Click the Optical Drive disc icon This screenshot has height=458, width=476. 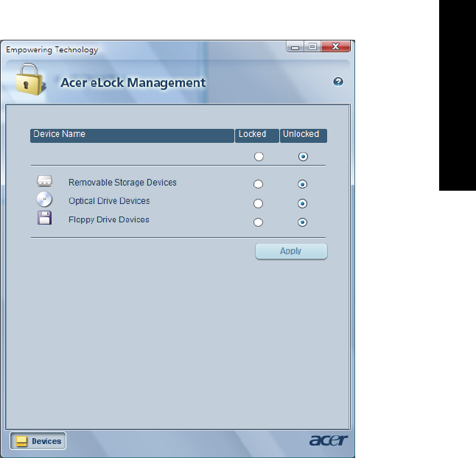[x=44, y=200]
